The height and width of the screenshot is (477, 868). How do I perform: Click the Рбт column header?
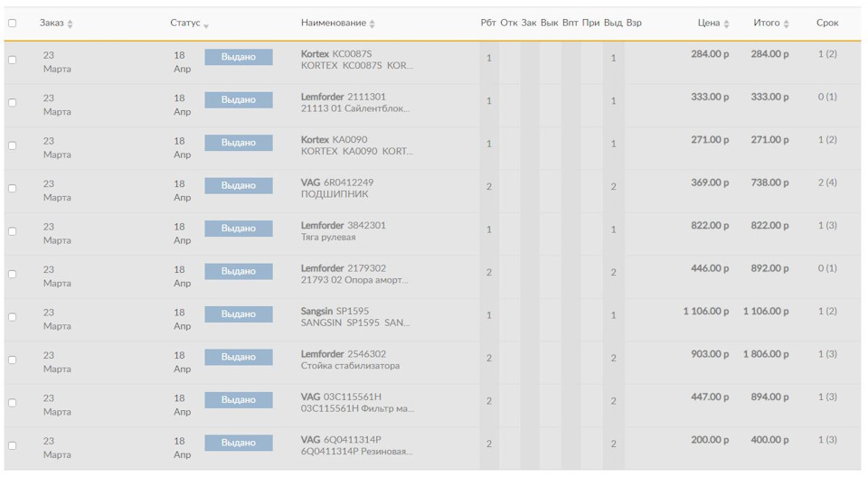click(488, 23)
